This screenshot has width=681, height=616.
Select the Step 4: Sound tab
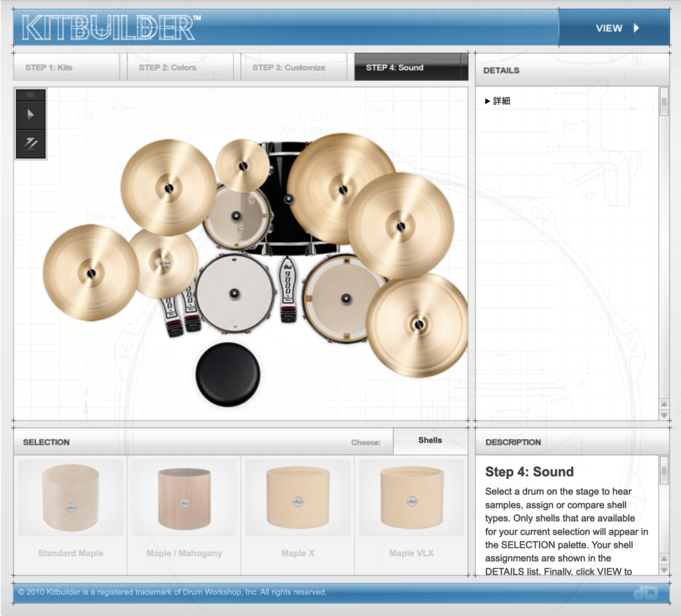(411, 67)
